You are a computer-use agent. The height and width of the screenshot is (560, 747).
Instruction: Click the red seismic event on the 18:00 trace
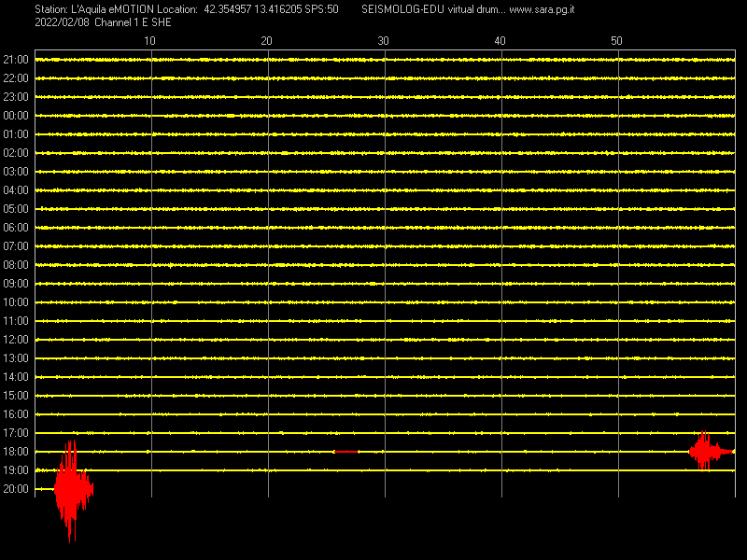[x=710, y=451]
